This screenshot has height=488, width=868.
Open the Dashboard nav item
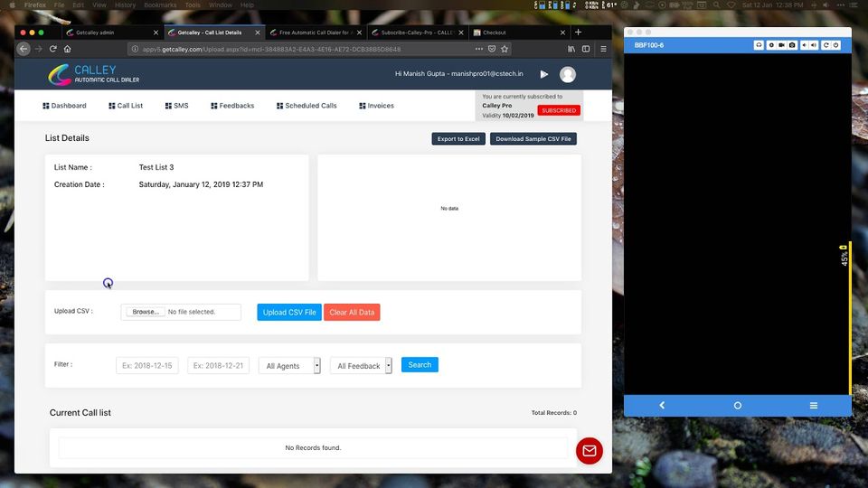click(65, 106)
